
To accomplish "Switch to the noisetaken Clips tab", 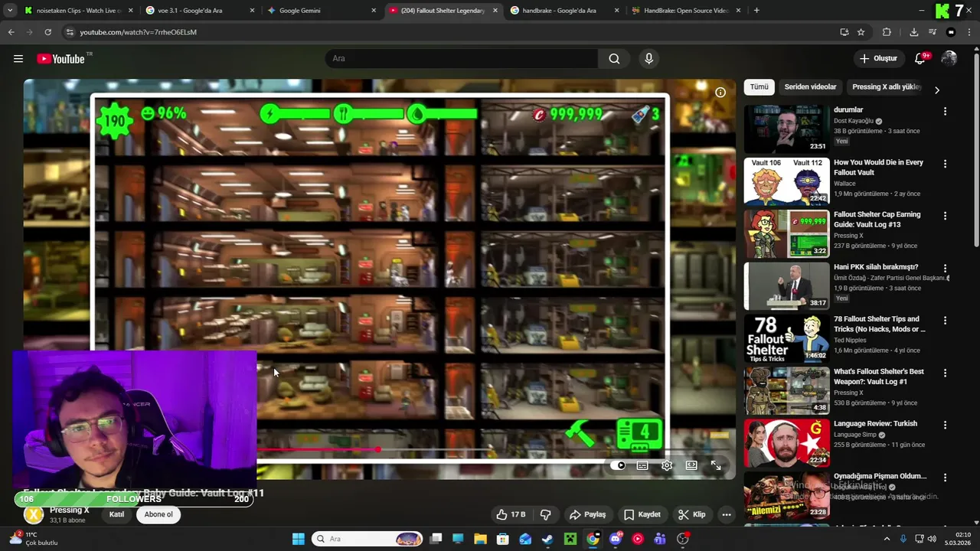I will 79,11.
